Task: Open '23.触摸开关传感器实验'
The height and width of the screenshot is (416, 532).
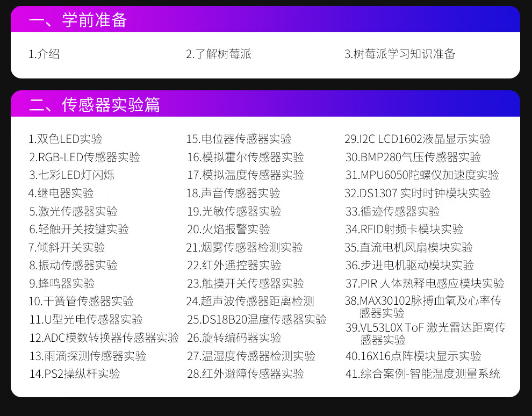Action: (245, 283)
